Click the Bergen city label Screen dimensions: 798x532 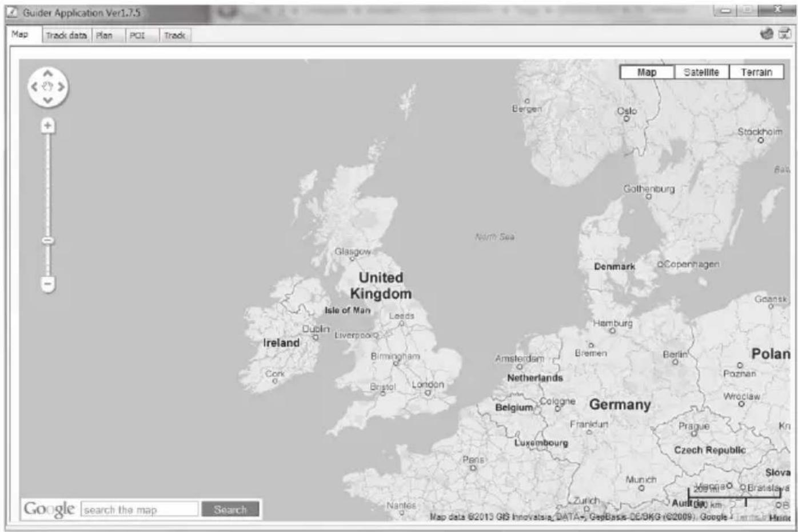tap(527, 109)
